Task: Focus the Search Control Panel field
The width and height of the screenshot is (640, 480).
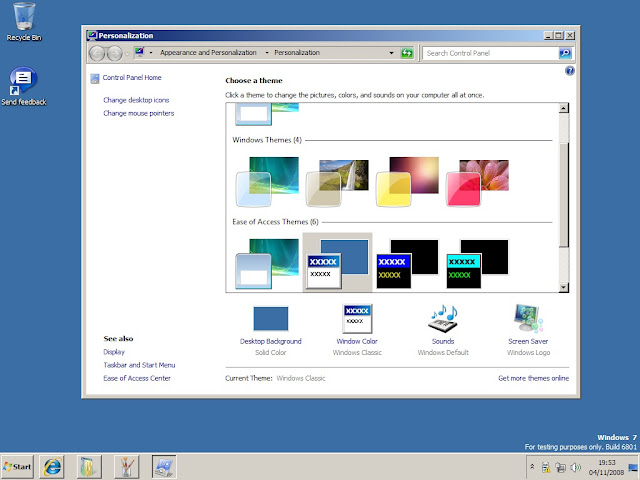Action: click(490, 53)
